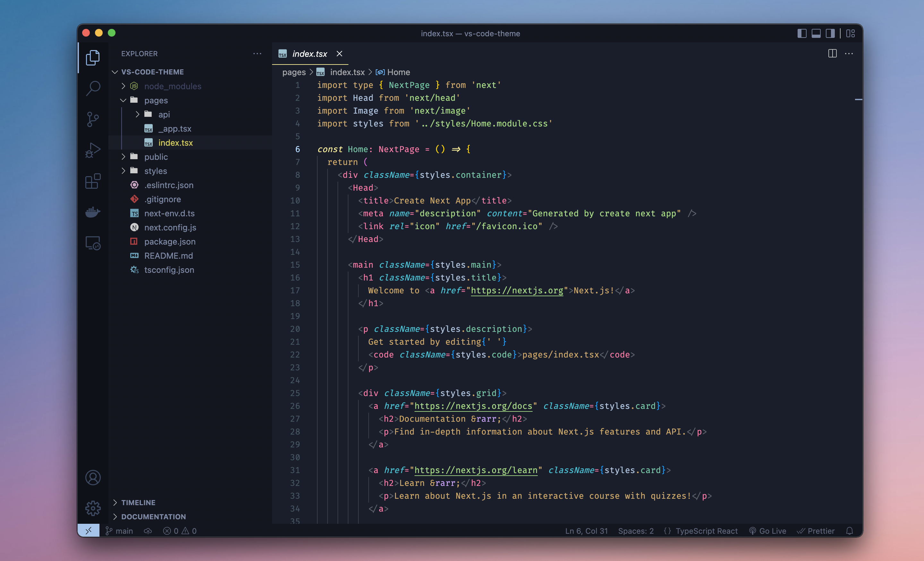Viewport: 924px width, 561px height.
Task: Click the EXPLORER panel title
Action: pos(140,54)
